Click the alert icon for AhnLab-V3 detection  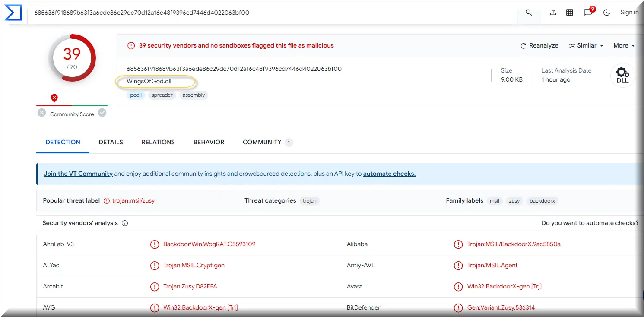click(154, 244)
